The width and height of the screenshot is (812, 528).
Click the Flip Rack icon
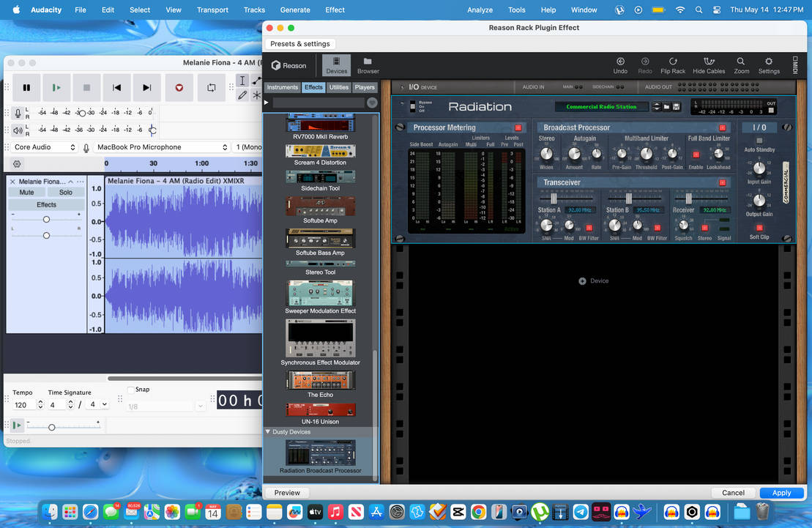[x=673, y=65]
